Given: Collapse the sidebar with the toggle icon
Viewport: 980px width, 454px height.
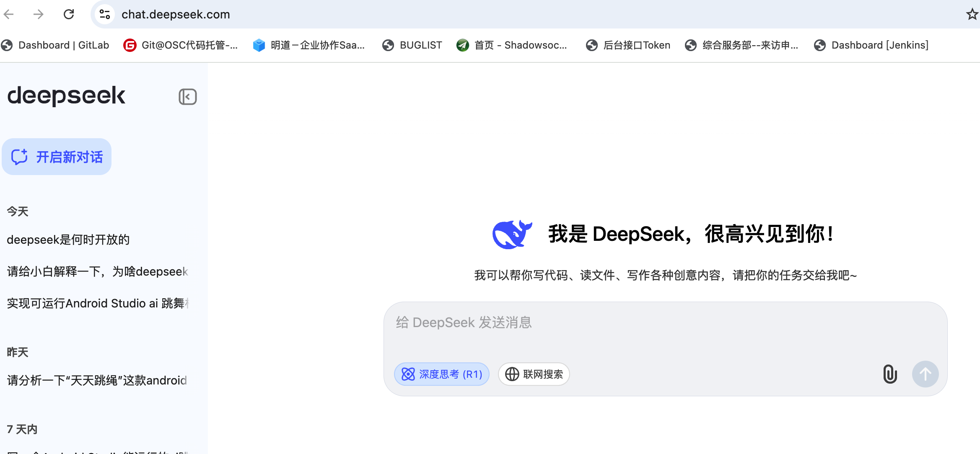Looking at the screenshot, I should coord(187,97).
